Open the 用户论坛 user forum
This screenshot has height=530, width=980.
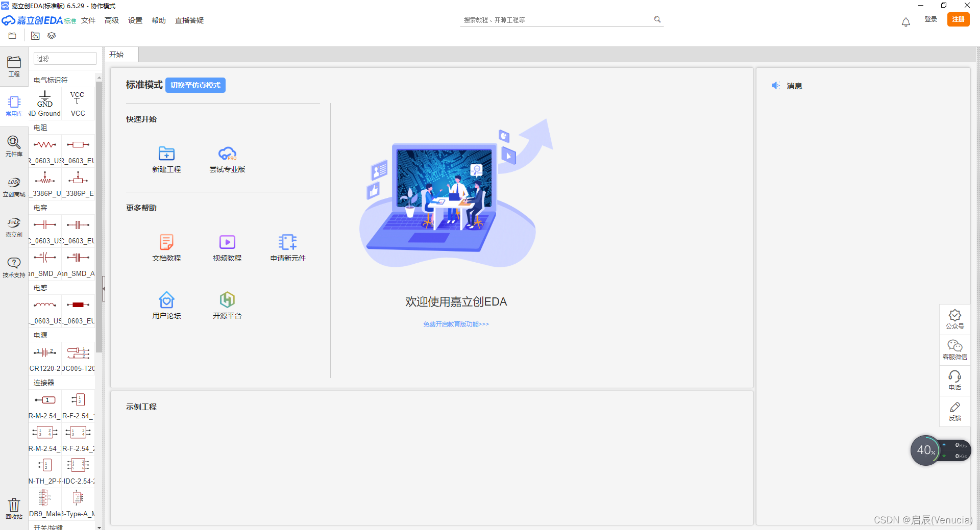coord(166,305)
